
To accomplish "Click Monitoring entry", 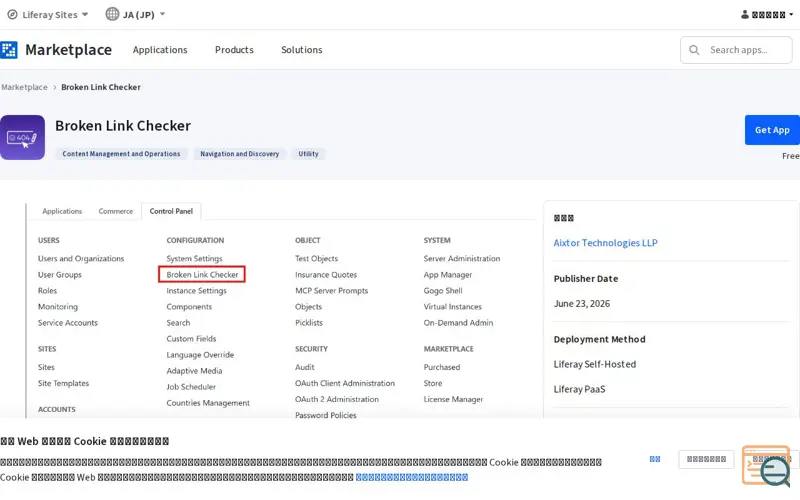I will 58,307.
